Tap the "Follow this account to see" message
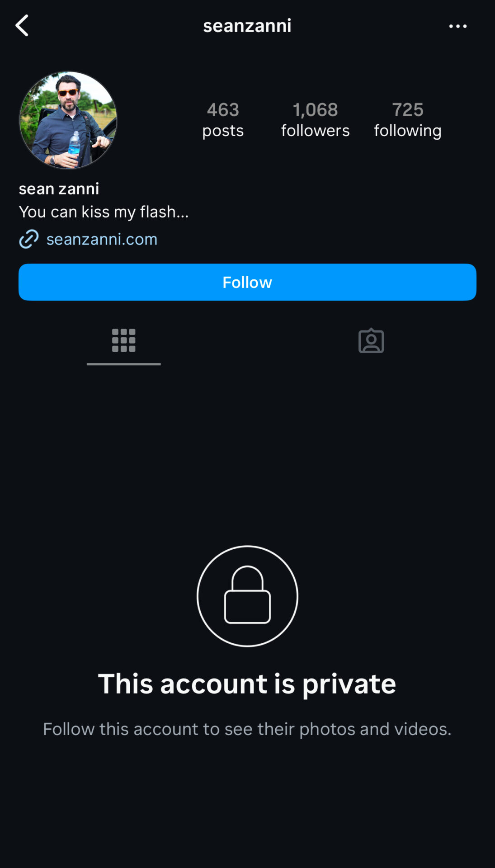The image size is (495, 868). 247,729
